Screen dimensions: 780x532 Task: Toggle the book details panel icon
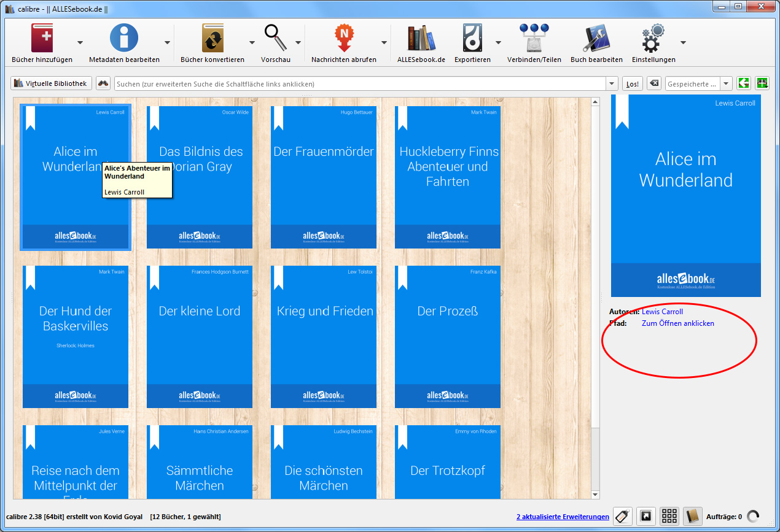(x=693, y=516)
